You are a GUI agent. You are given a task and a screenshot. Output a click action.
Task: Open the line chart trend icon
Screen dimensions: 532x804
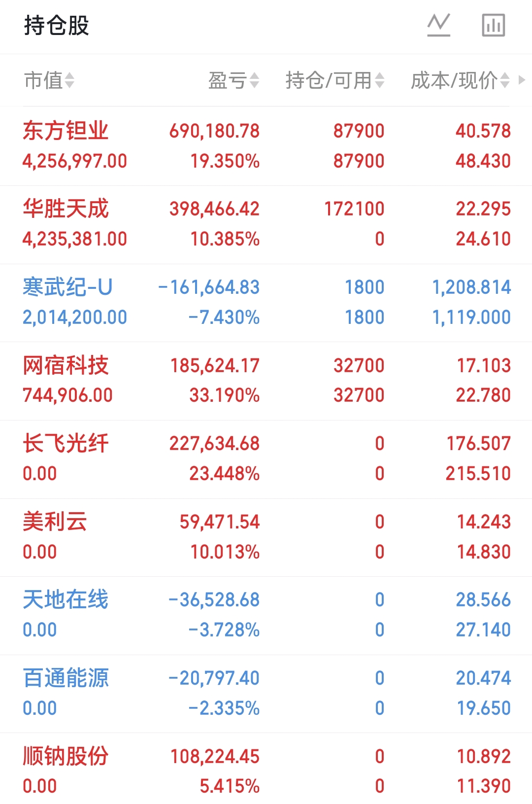[x=438, y=25]
